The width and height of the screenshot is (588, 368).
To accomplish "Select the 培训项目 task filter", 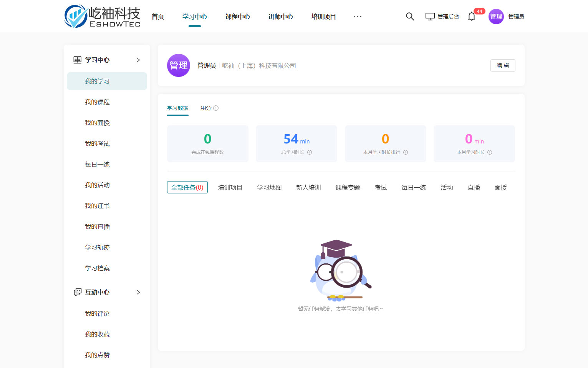I will pyautogui.click(x=230, y=187).
